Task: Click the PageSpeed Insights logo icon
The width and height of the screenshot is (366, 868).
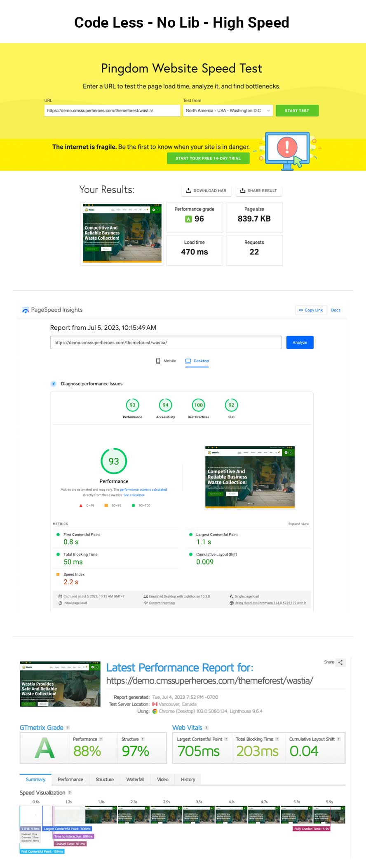Action: (26, 310)
